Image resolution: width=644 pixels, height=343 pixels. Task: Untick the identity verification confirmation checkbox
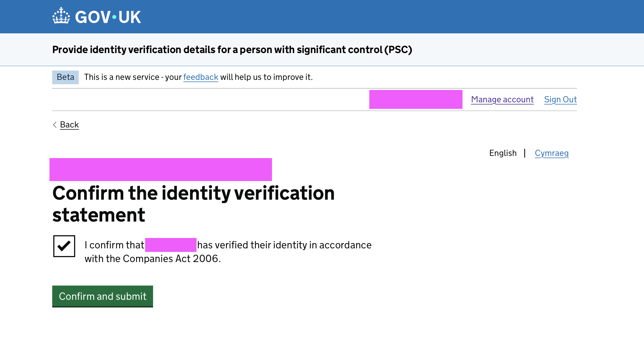click(64, 246)
